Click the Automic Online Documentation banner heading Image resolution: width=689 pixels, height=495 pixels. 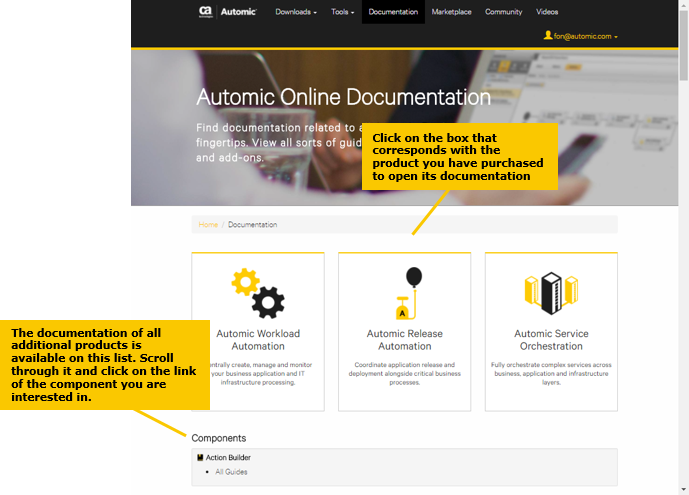pyautogui.click(x=343, y=98)
